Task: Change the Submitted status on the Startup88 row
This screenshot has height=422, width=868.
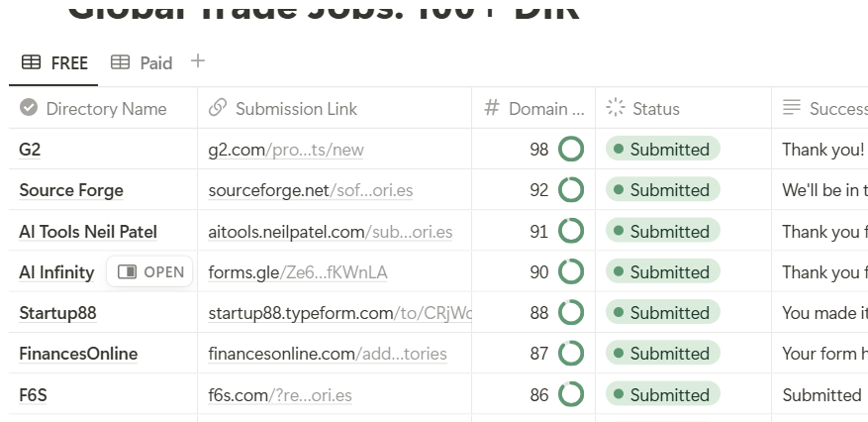Action: pyautogui.click(x=662, y=312)
